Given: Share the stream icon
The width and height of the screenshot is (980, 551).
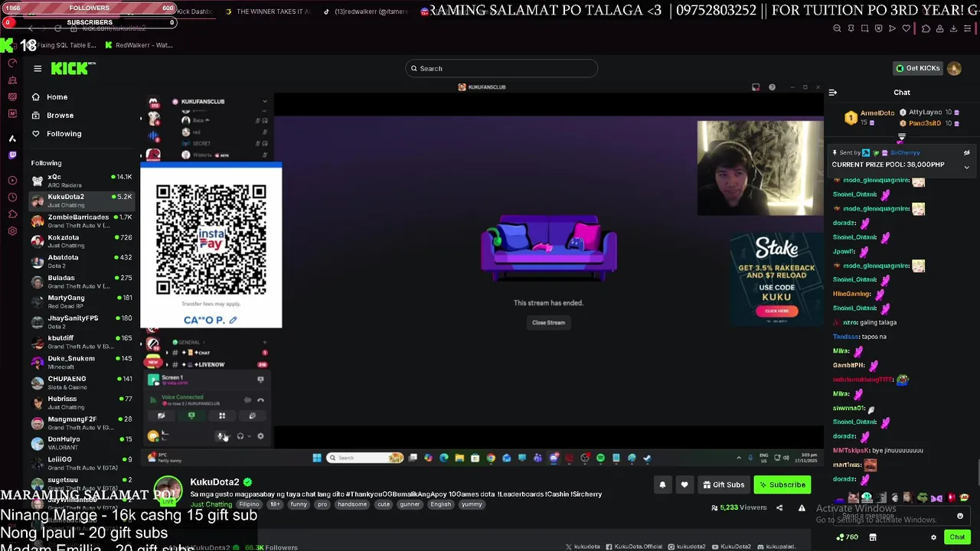Looking at the screenshot, I should pos(779,508).
